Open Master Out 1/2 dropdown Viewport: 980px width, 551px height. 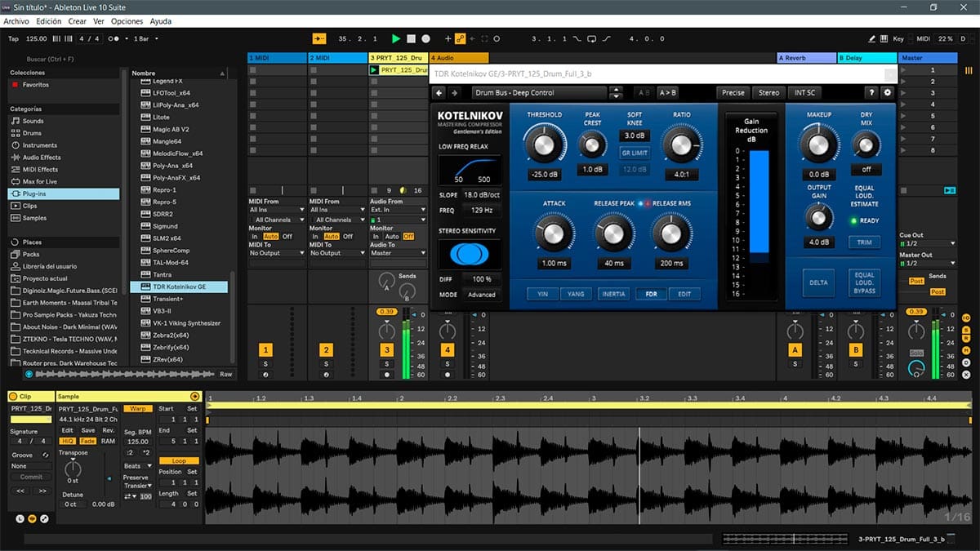point(927,263)
